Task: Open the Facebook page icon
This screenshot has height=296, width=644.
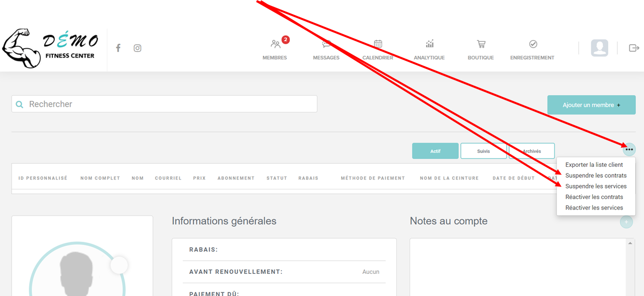Action: pos(118,48)
